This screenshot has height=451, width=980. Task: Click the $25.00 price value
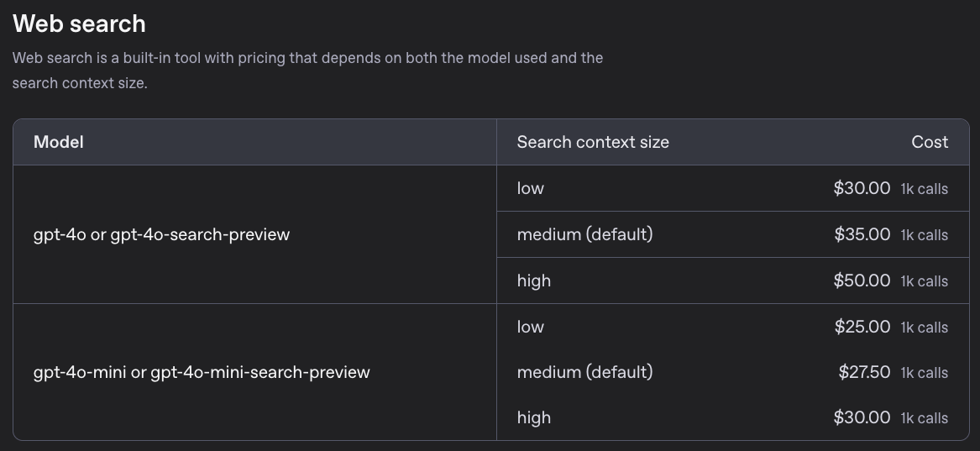(x=862, y=327)
